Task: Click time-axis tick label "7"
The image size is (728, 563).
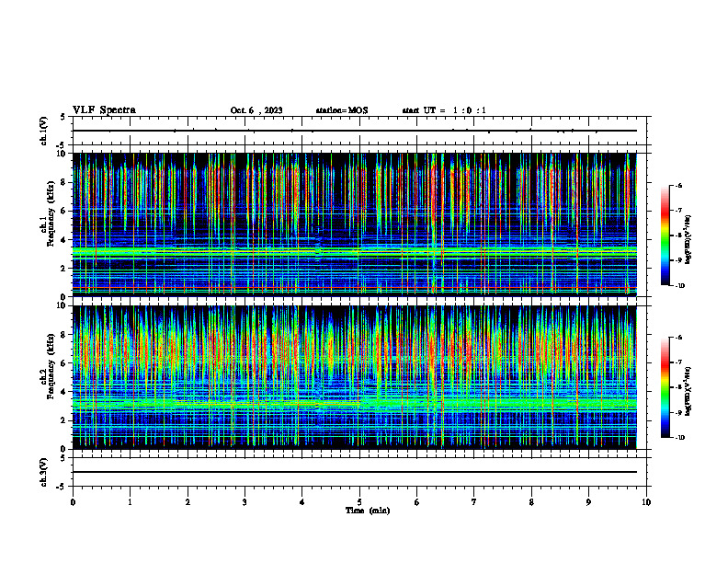Action: click(474, 502)
